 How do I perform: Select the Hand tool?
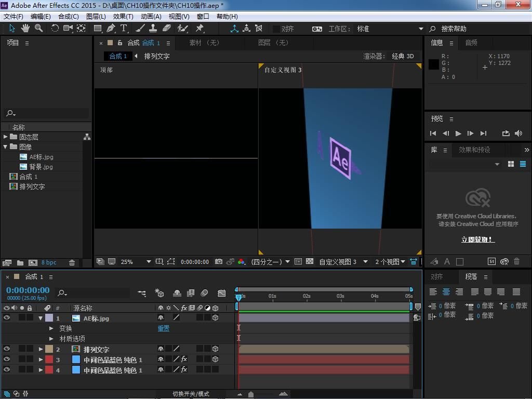pyautogui.click(x=25, y=28)
